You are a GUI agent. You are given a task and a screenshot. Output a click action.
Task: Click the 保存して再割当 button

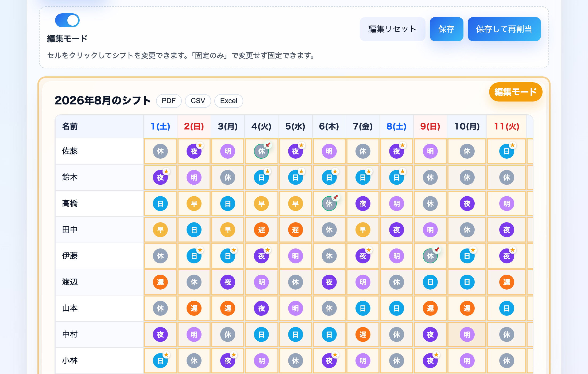[504, 29]
